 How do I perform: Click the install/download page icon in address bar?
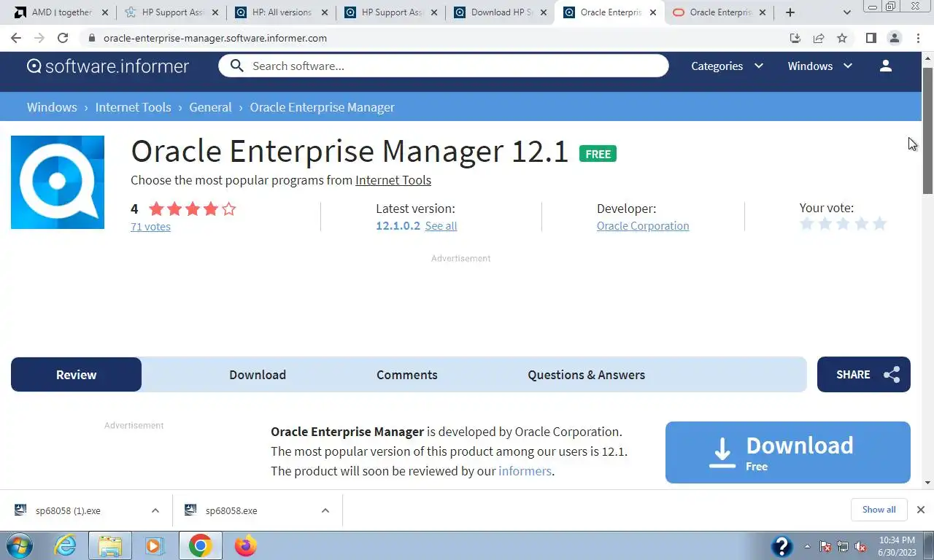[795, 38]
